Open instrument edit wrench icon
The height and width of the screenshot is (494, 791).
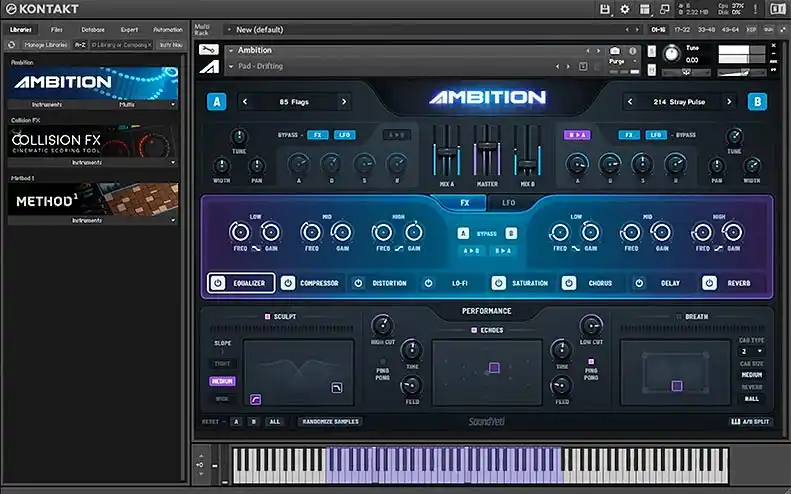click(208, 49)
